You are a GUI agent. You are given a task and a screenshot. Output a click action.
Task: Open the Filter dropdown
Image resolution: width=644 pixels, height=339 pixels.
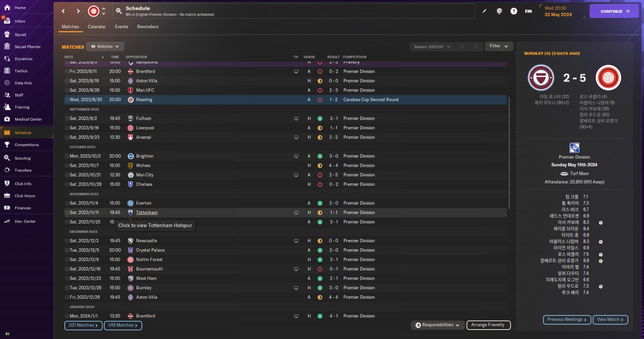[499, 46]
